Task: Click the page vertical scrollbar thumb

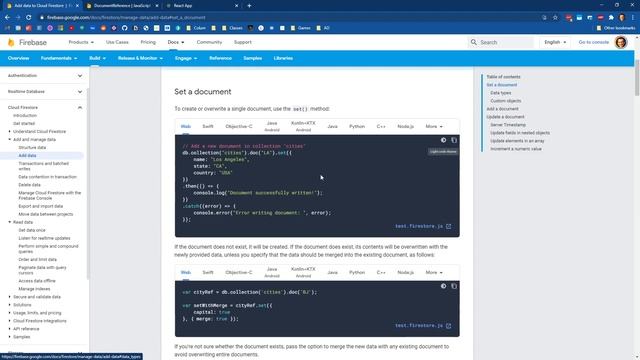Action: 637,78
